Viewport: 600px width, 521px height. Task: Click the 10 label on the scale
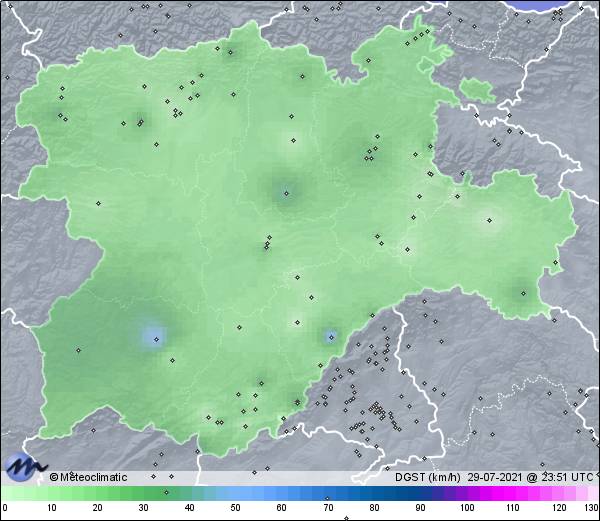pos(51,508)
